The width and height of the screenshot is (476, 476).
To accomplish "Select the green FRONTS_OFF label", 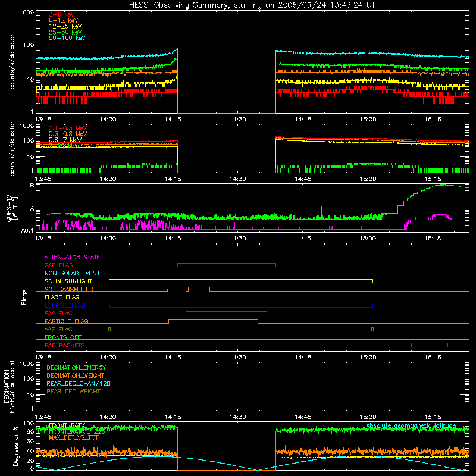I will [63, 337].
